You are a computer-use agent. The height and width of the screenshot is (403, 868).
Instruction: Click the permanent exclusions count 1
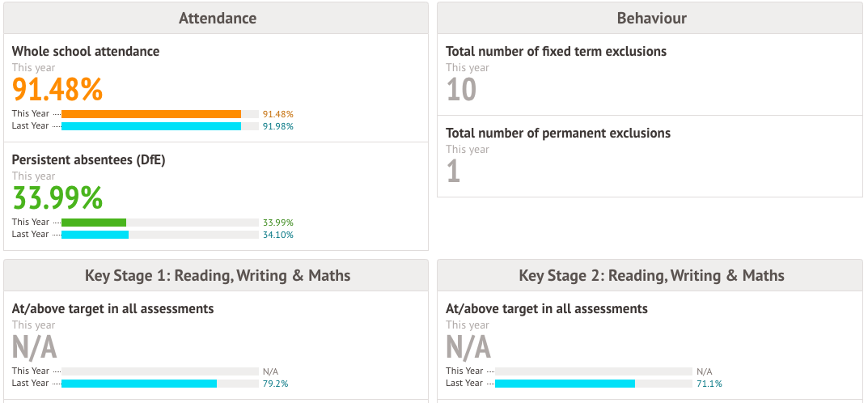[x=453, y=171]
